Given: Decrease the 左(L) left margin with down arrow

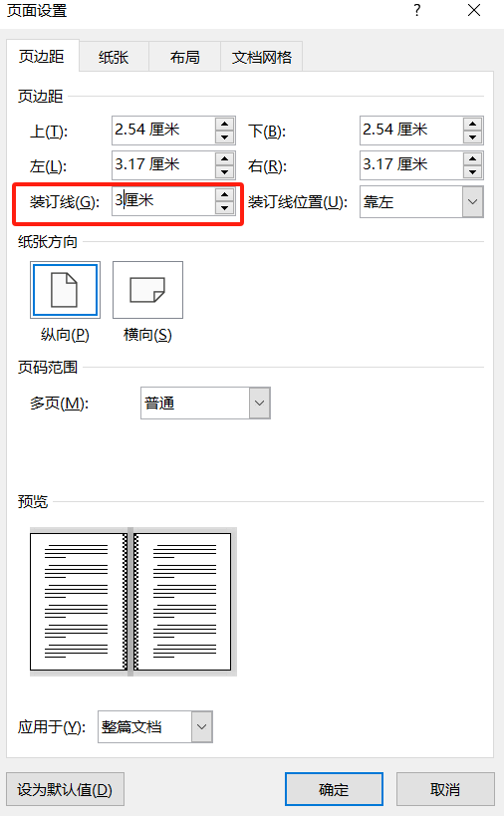Looking at the screenshot, I should (225, 171).
